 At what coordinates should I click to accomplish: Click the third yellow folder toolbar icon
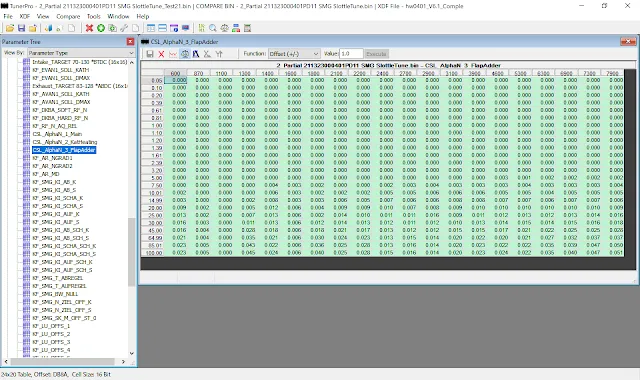(33, 28)
